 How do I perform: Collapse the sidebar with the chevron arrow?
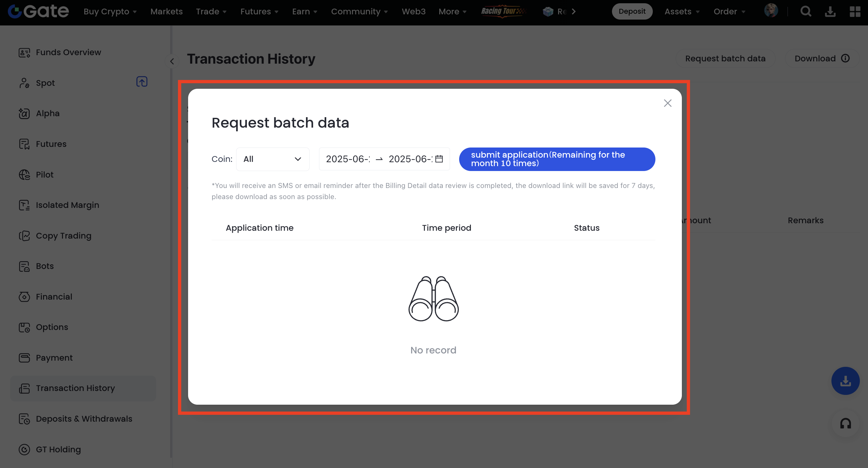pyautogui.click(x=172, y=61)
